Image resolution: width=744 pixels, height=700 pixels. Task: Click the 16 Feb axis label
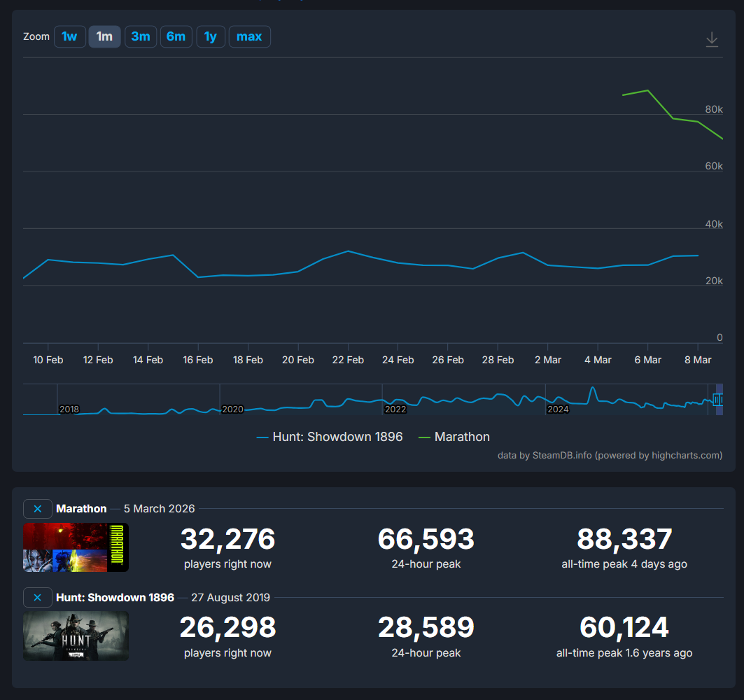[x=198, y=360]
